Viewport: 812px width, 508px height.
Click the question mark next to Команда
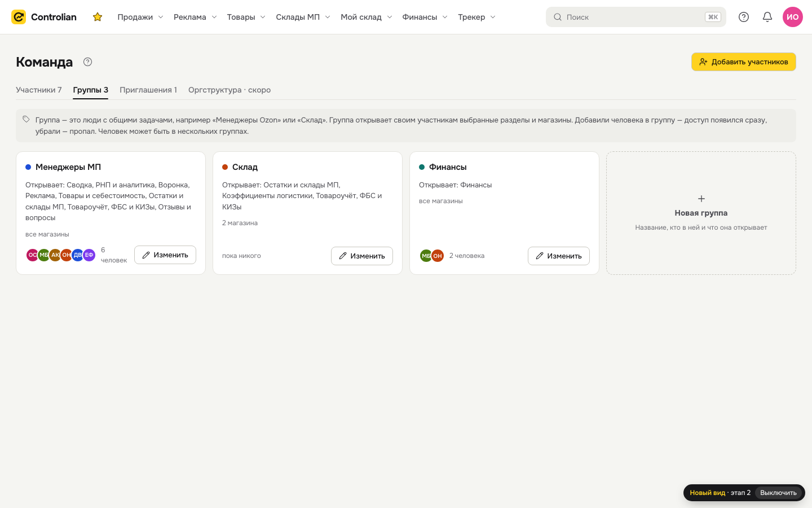87,62
